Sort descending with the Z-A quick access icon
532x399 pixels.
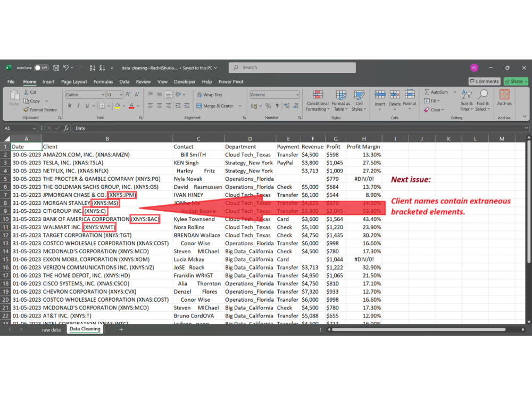tap(102, 68)
